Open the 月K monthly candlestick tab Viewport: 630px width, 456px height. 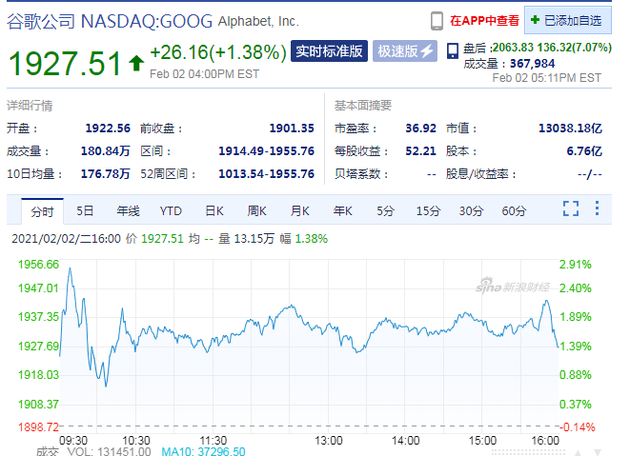300,211
